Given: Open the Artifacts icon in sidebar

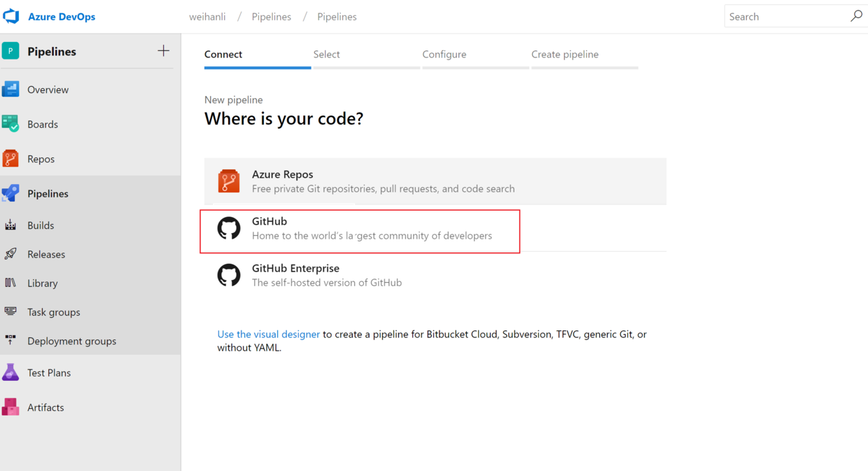Looking at the screenshot, I should coord(10,407).
